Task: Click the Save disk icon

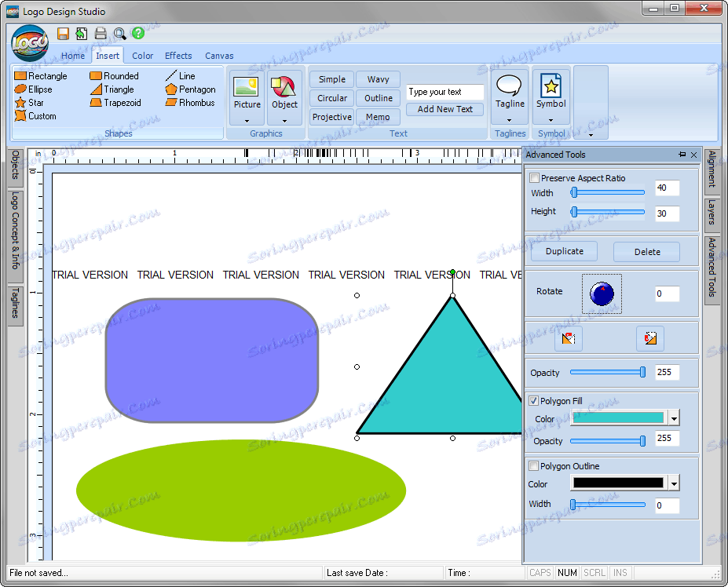Action: [x=63, y=34]
